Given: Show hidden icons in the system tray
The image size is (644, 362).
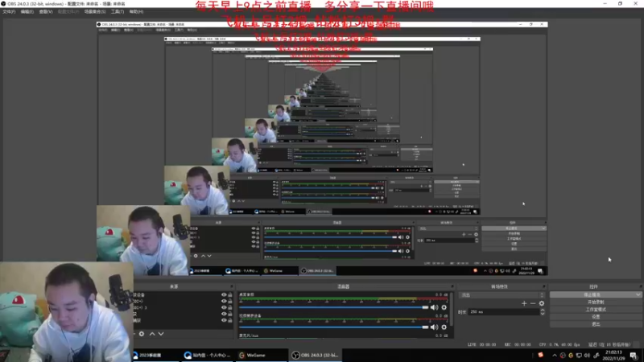Looking at the screenshot, I should [555, 356].
